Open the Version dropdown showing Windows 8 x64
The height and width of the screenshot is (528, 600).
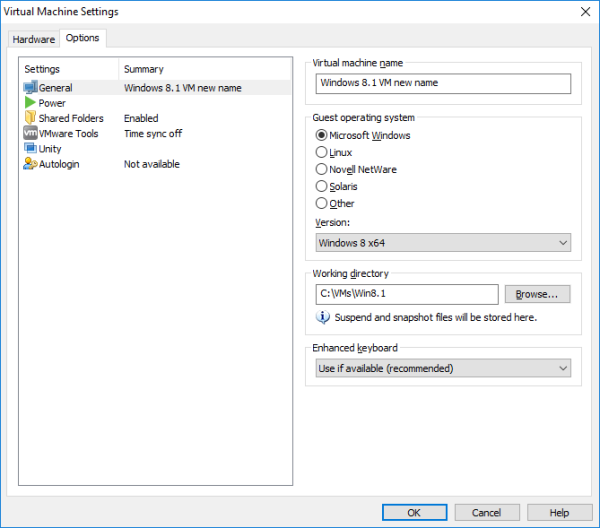[x=443, y=243]
